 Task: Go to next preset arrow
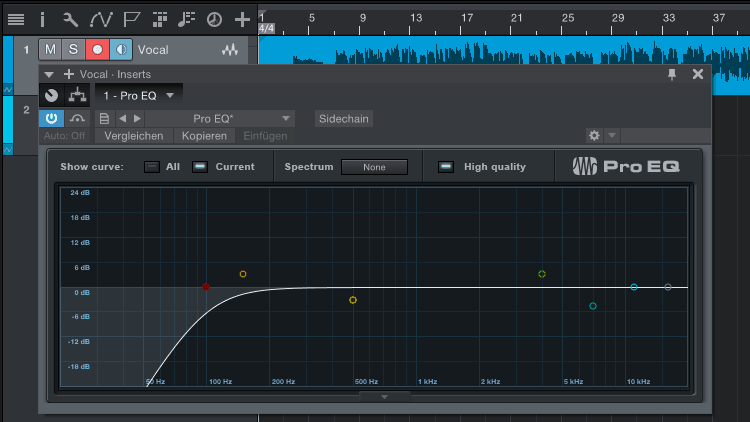pos(137,118)
